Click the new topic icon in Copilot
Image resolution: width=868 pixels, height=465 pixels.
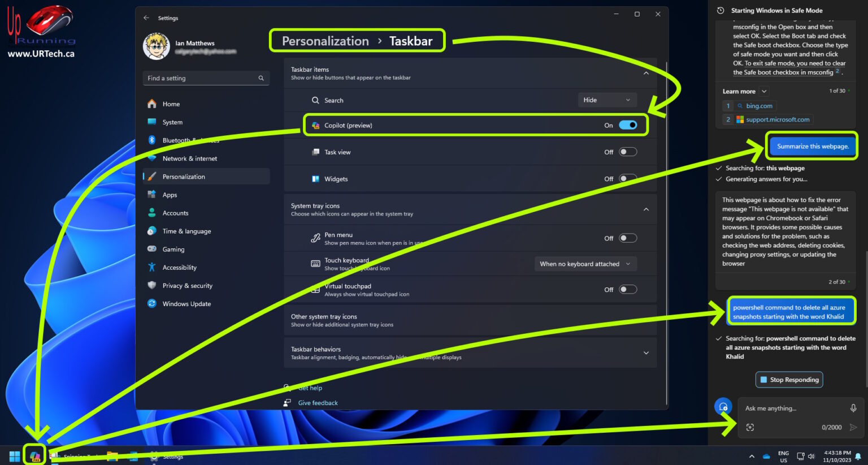(723, 406)
